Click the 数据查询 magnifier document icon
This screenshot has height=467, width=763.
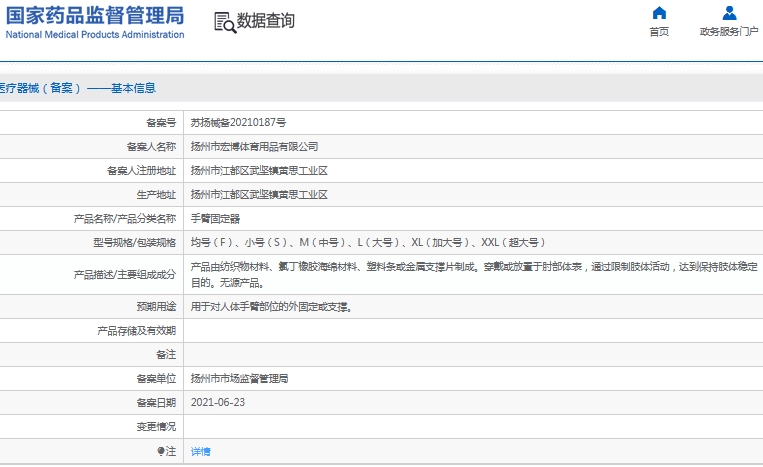[x=225, y=22]
